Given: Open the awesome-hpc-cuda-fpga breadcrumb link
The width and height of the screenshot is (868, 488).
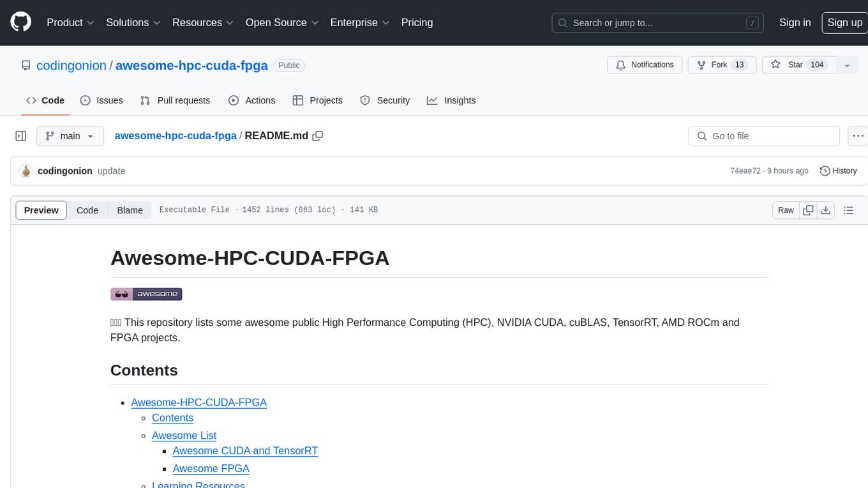Looking at the screenshot, I should point(176,135).
